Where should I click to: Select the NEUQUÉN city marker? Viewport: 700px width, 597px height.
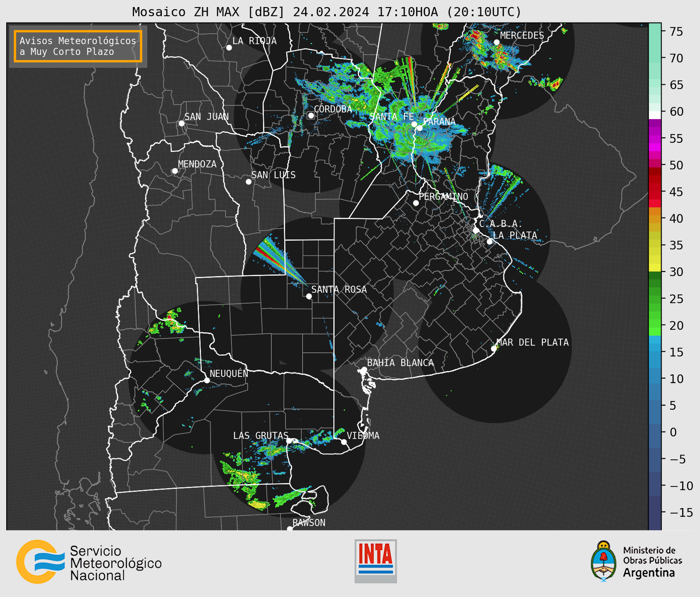[x=207, y=380]
